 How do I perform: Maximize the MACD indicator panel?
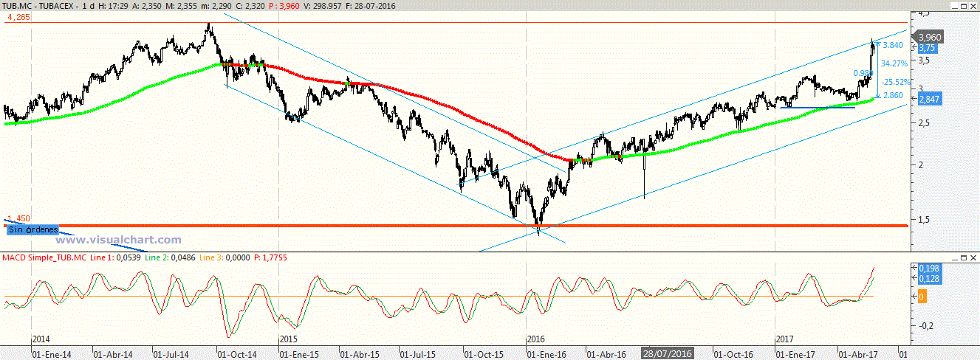(964, 257)
